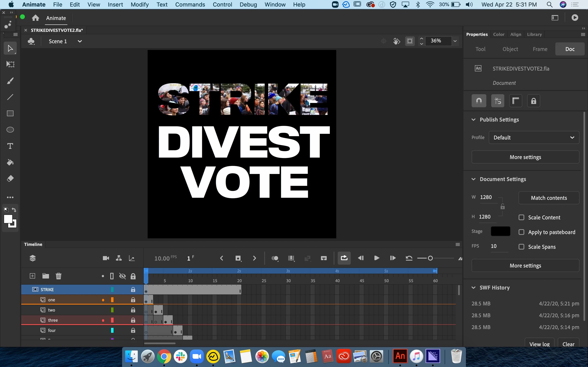The height and width of the screenshot is (367, 588).
Task: Enable the Scale Spans checkbox
Action: pyautogui.click(x=521, y=247)
